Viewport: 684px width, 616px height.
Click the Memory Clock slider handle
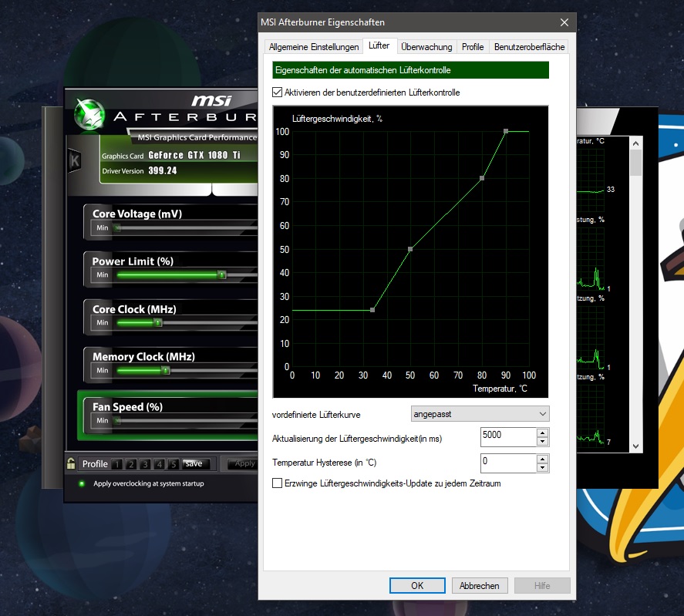click(166, 370)
